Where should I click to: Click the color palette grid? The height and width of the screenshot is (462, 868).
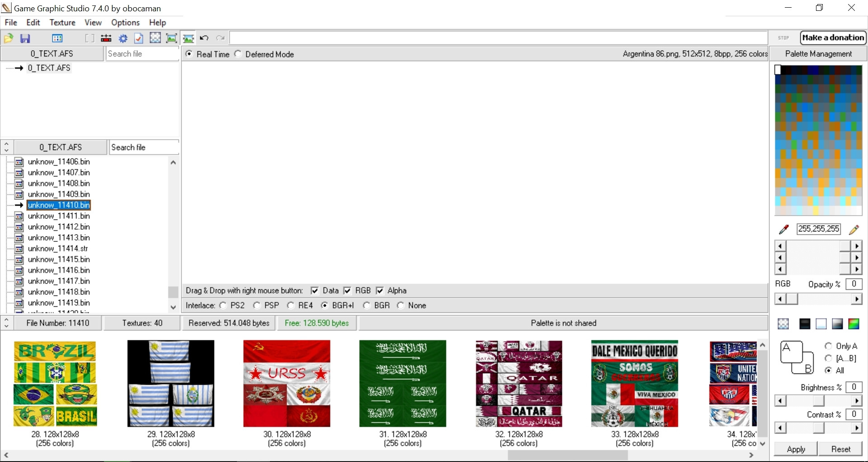[x=818, y=140]
